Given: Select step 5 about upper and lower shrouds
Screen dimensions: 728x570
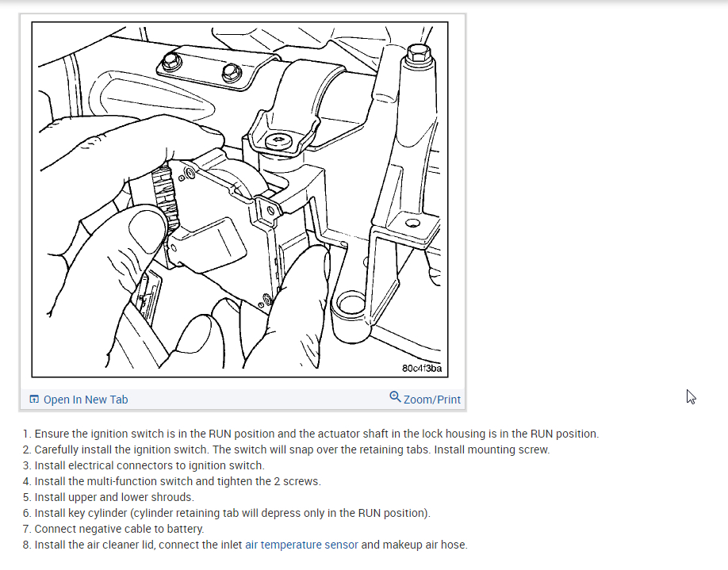Looking at the screenshot, I should click(108, 496).
